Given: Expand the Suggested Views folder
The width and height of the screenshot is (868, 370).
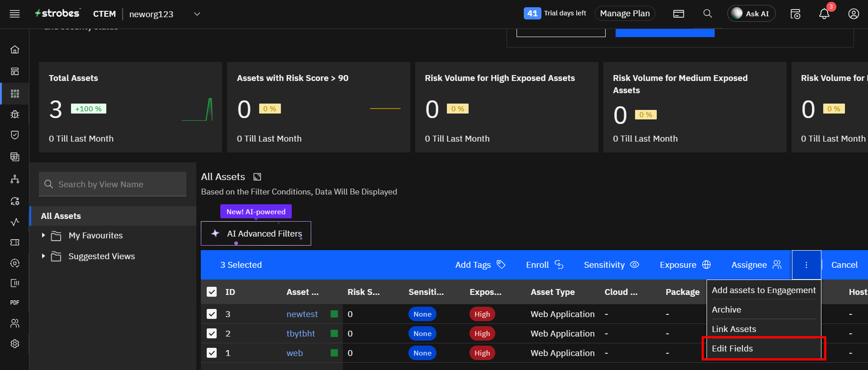Looking at the screenshot, I should point(43,256).
